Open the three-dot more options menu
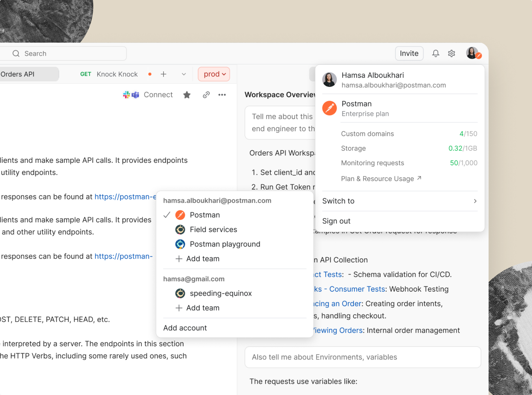The height and width of the screenshot is (395, 532). (222, 95)
